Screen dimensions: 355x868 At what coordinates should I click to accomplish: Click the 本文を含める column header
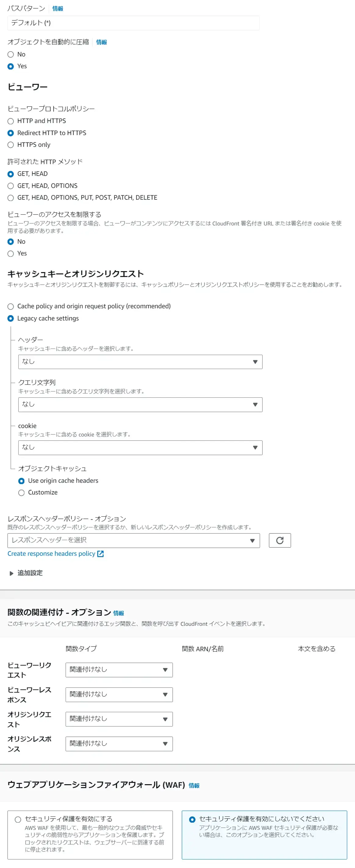point(317,648)
